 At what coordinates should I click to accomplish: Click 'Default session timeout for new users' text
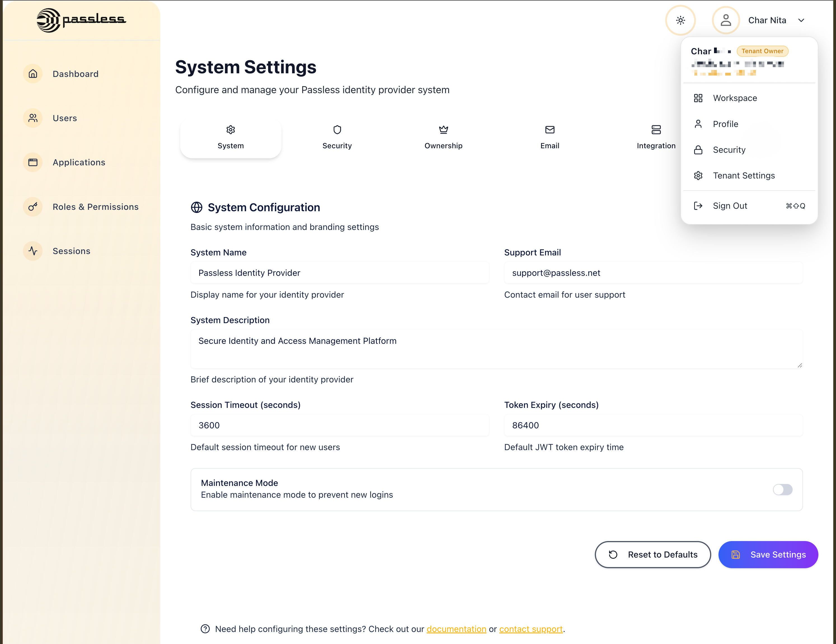265,447
